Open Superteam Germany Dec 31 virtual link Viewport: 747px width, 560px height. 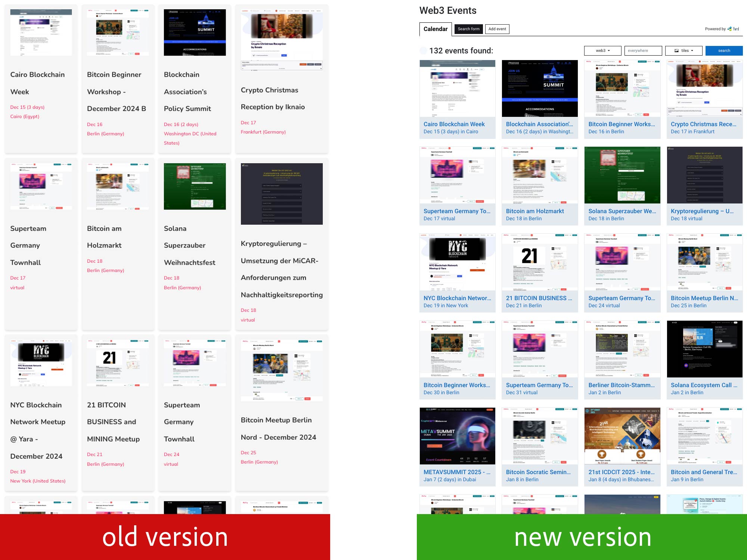pos(539,385)
